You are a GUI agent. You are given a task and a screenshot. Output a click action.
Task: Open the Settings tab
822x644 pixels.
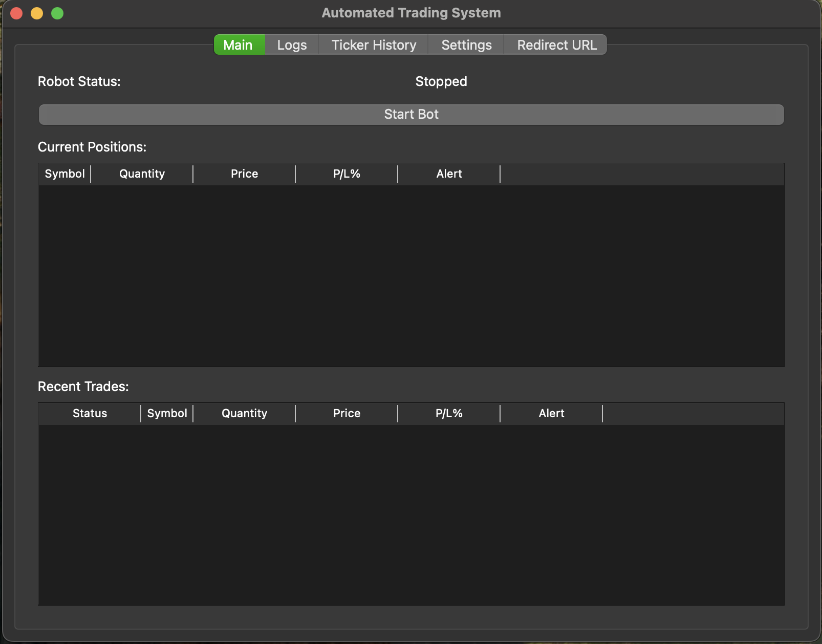pos(466,45)
